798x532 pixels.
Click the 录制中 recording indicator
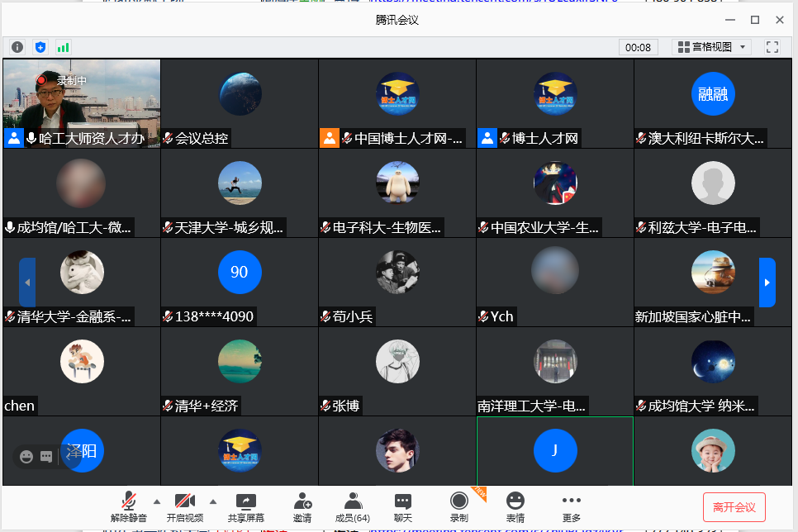(x=61, y=80)
